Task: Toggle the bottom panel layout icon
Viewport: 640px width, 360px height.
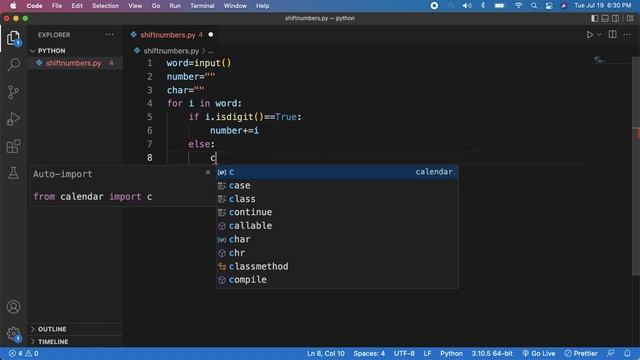Action: [x=605, y=18]
